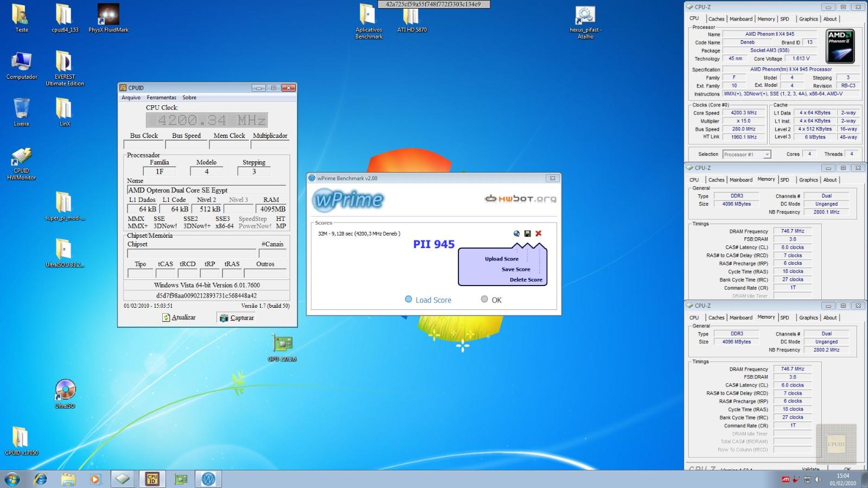The image size is (868, 488).
Task: Launch hexus_pifast Atalho shortcut
Action: [585, 22]
